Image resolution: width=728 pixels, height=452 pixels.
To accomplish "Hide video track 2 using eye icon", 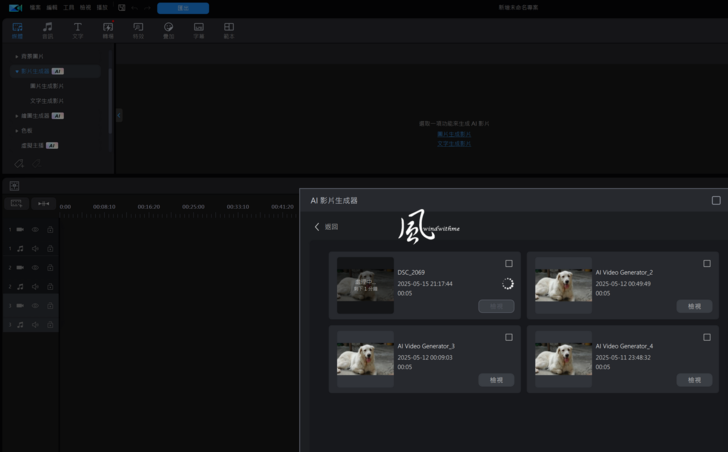I will coord(35,267).
